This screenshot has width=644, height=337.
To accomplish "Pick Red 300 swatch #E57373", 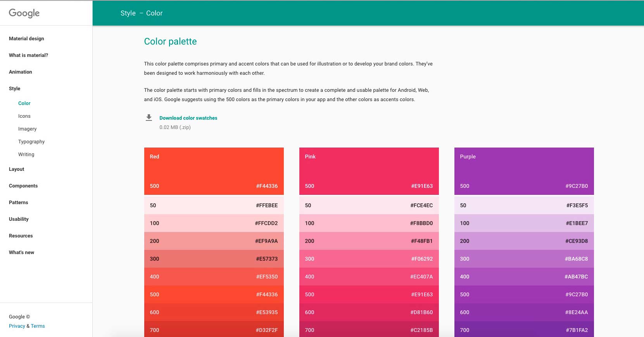I will coord(214,259).
